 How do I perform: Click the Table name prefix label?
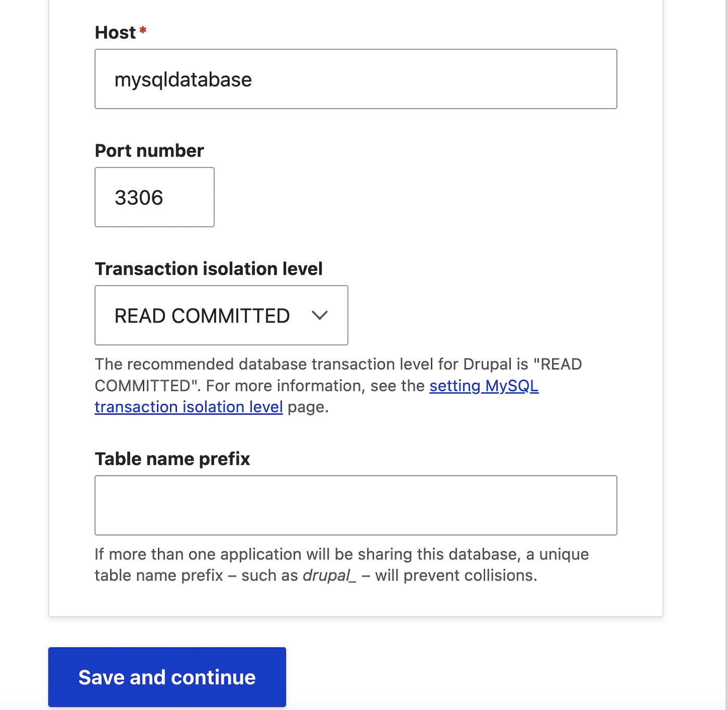click(x=172, y=459)
